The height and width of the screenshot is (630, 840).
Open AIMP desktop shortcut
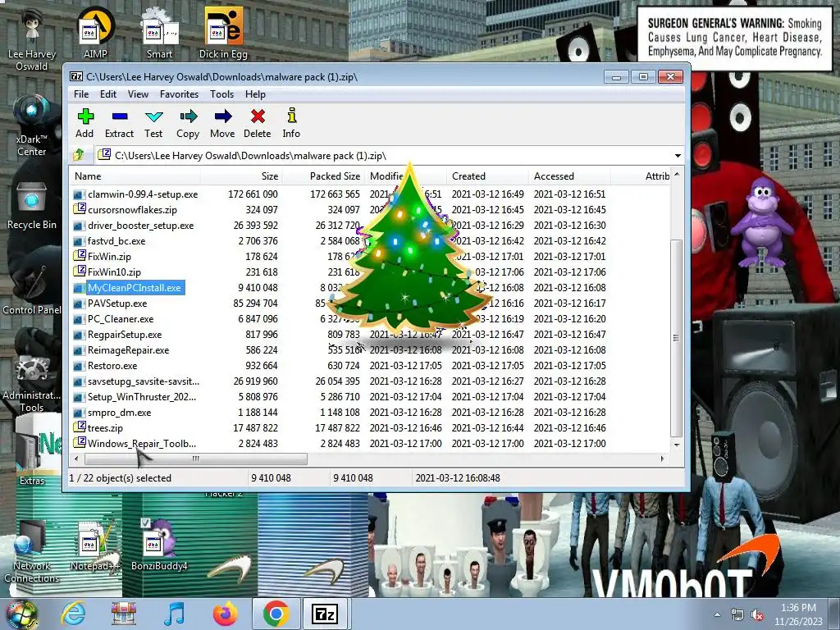[95, 33]
